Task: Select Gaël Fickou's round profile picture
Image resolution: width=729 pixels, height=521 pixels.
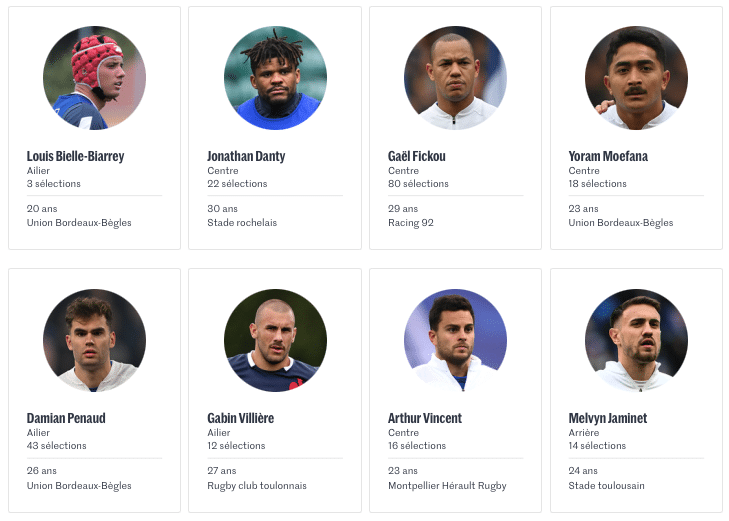Action: tap(456, 78)
